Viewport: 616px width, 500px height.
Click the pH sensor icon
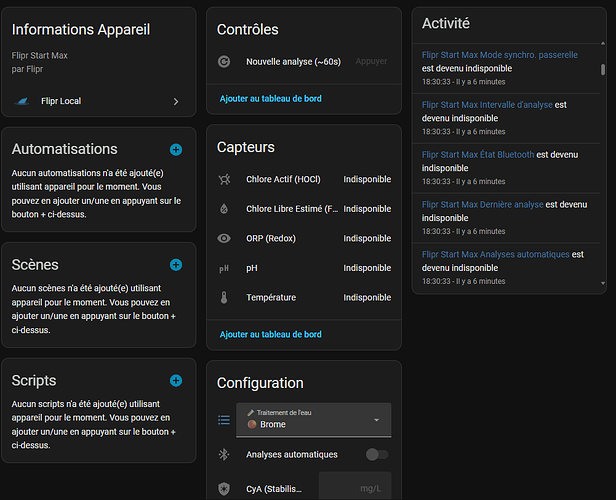click(x=224, y=268)
